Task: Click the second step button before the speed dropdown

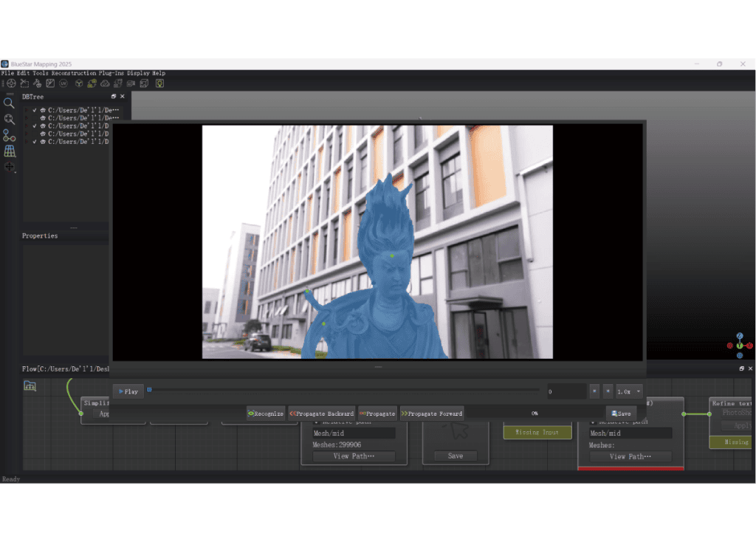Action: pyautogui.click(x=608, y=391)
